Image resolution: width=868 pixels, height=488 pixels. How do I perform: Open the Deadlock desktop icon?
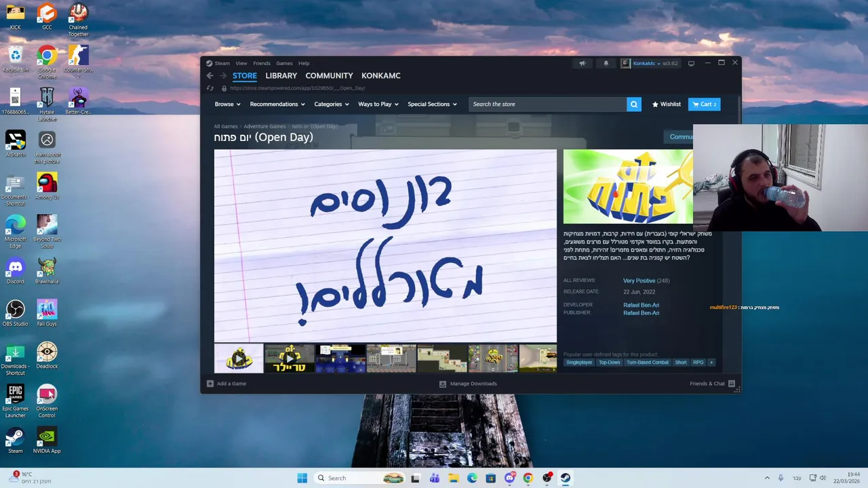tap(47, 356)
